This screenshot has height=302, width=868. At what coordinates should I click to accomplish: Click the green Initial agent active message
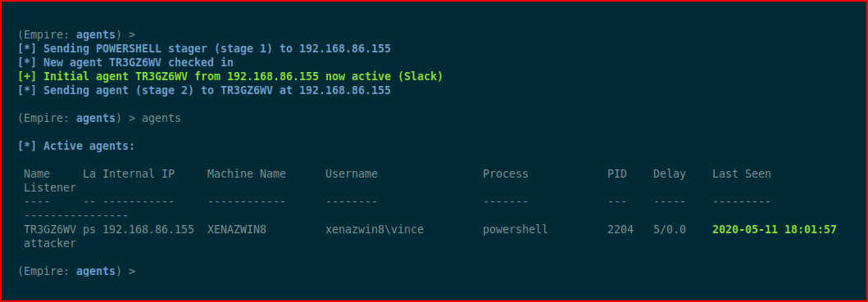(230, 76)
